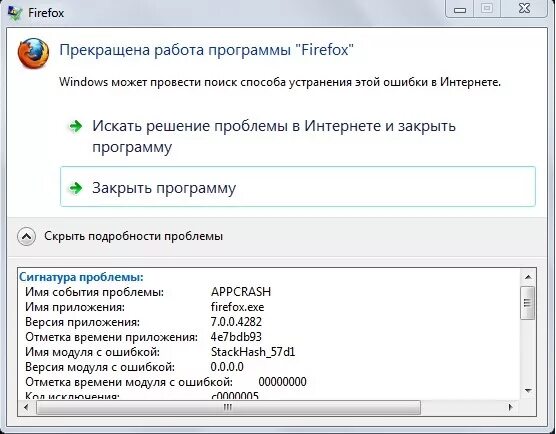Click the Имя приложения label
The image size is (556, 434).
75,307
